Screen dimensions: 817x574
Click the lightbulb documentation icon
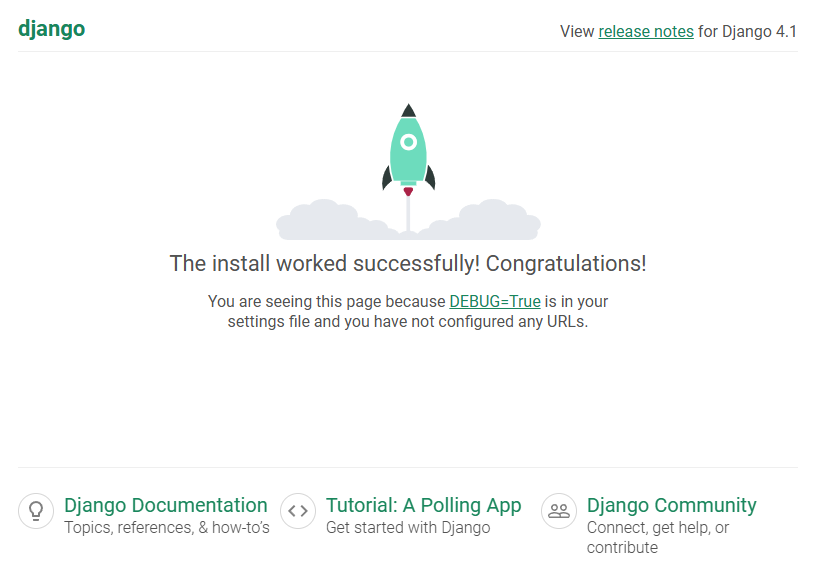36,511
